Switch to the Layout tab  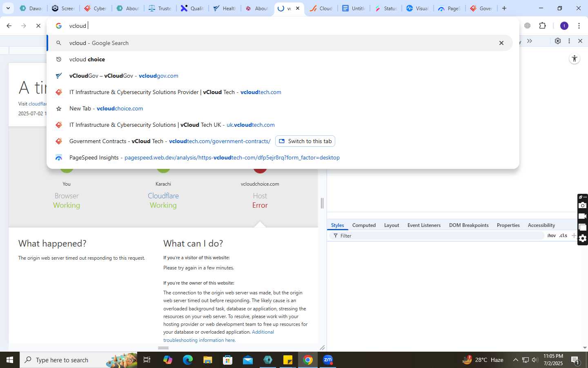pyautogui.click(x=392, y=225)
